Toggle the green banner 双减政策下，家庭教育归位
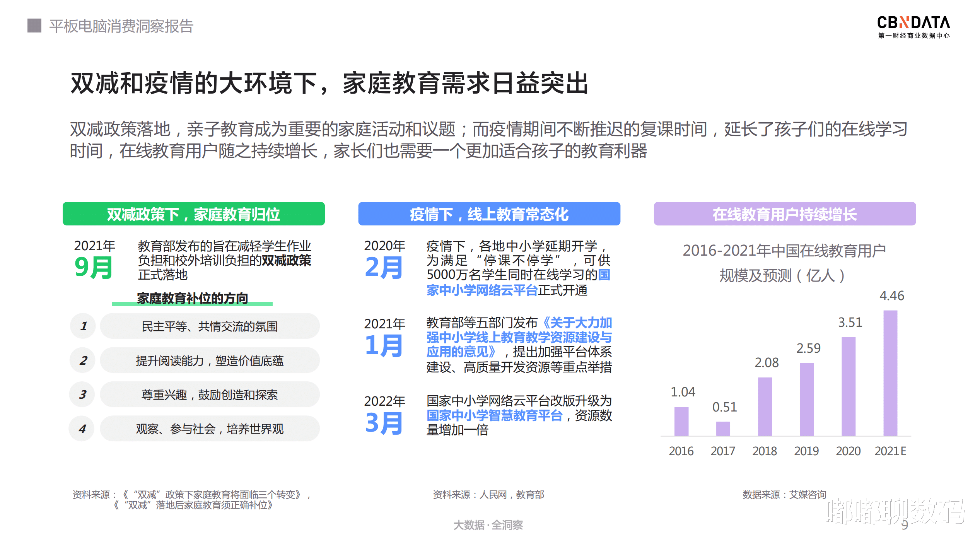This screenshot has width=980, height=543. (194, 213)
